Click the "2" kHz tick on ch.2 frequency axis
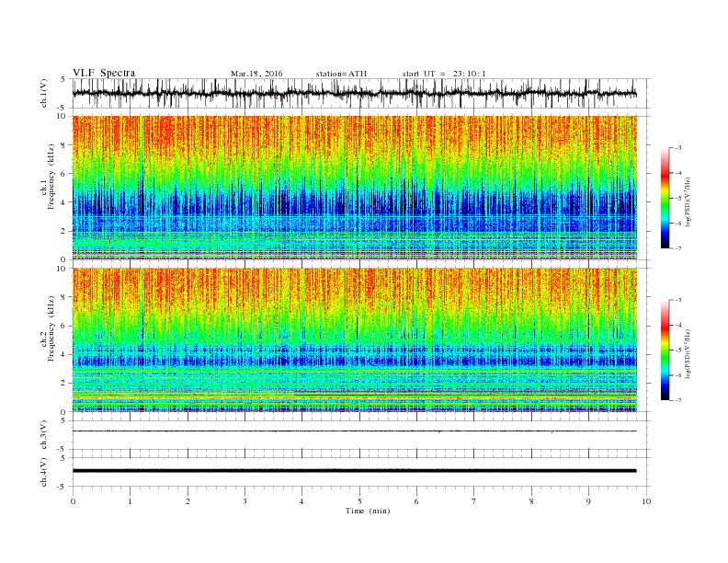 click(63, 384)
